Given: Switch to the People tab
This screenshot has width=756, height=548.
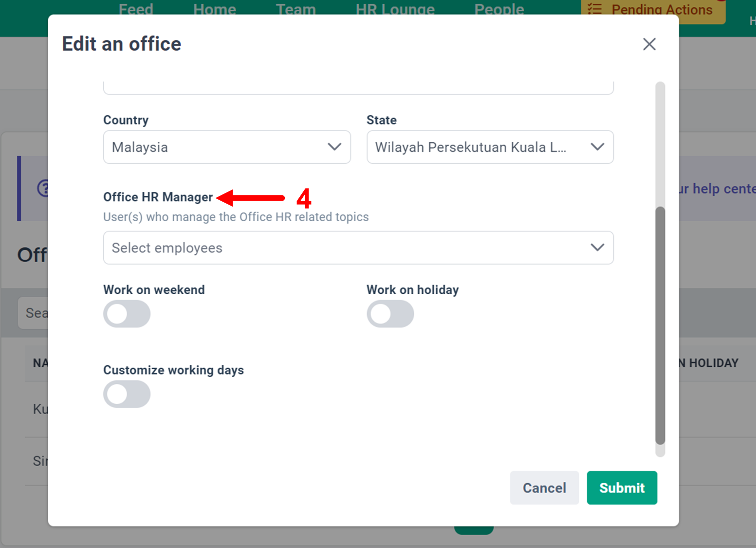Looking at the screenshot, I should coord(499,9).
